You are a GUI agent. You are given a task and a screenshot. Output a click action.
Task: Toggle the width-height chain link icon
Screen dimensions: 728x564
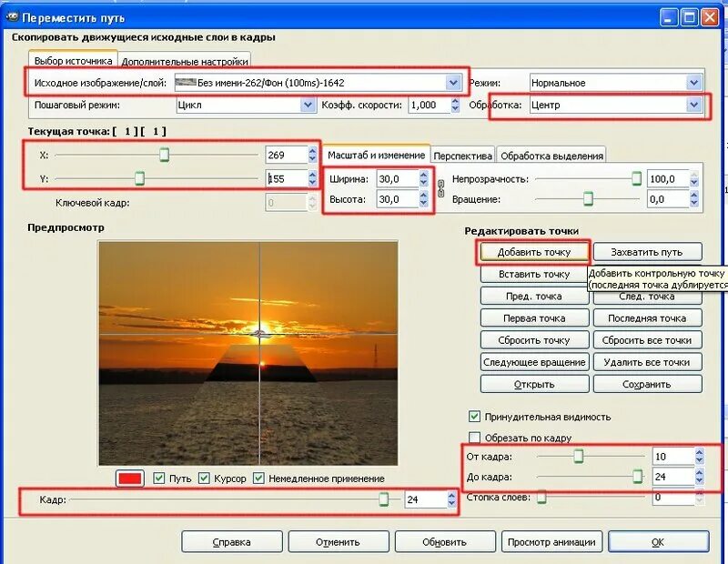tap(441, 189)
